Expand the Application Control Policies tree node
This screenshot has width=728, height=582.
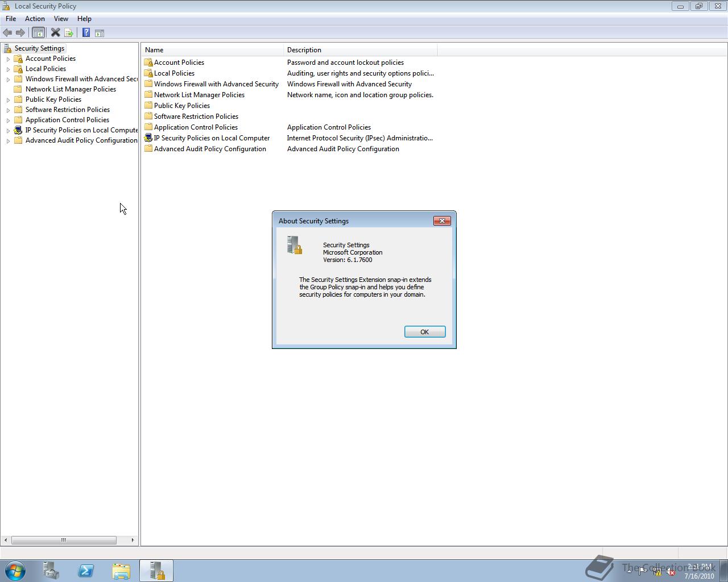(x=8, y=120)
